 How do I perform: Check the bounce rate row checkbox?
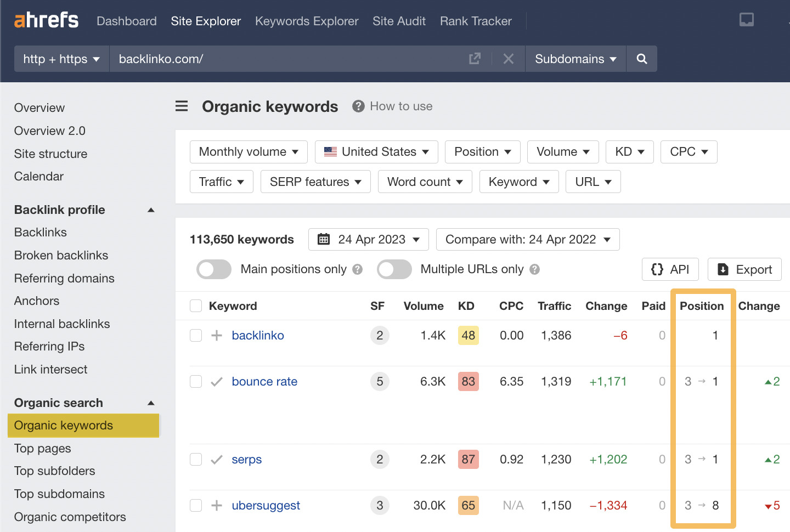[x=196, y=381]
